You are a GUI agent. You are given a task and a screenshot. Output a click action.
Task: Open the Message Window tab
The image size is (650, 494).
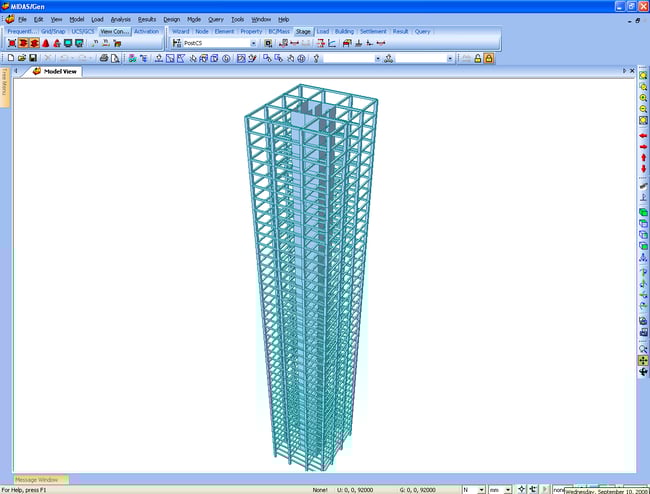(x=40, y=480)
